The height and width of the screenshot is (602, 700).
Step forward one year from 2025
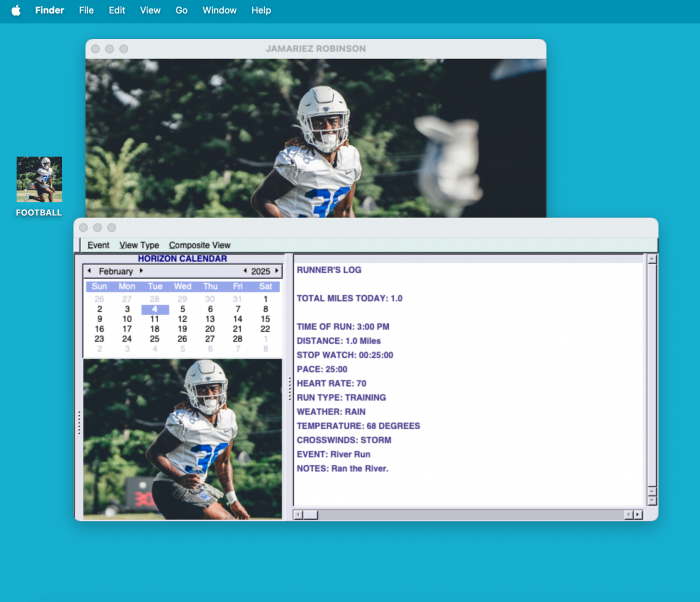(x=277, y=271)
